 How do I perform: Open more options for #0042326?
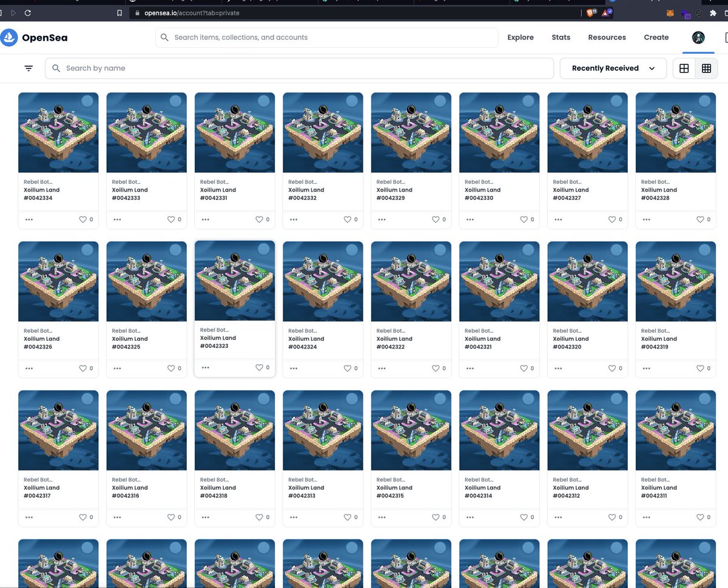pos(29,368)
